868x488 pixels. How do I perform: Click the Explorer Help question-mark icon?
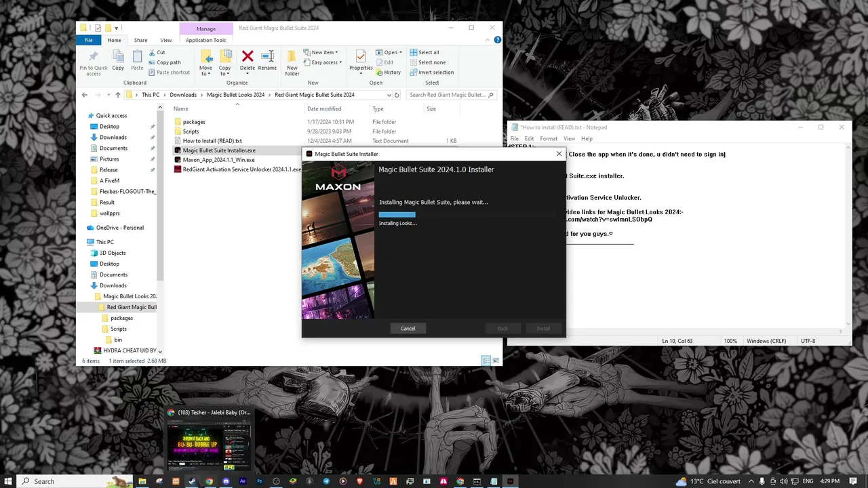497,40
